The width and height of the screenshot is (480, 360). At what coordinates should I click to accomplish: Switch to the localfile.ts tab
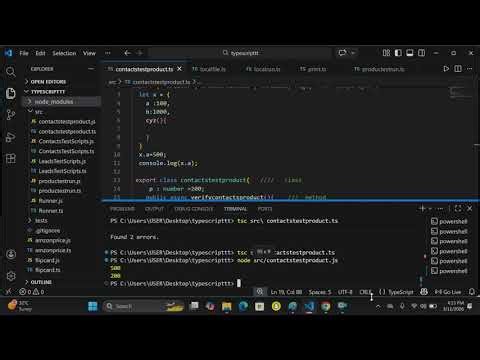[x=209, y=69]
